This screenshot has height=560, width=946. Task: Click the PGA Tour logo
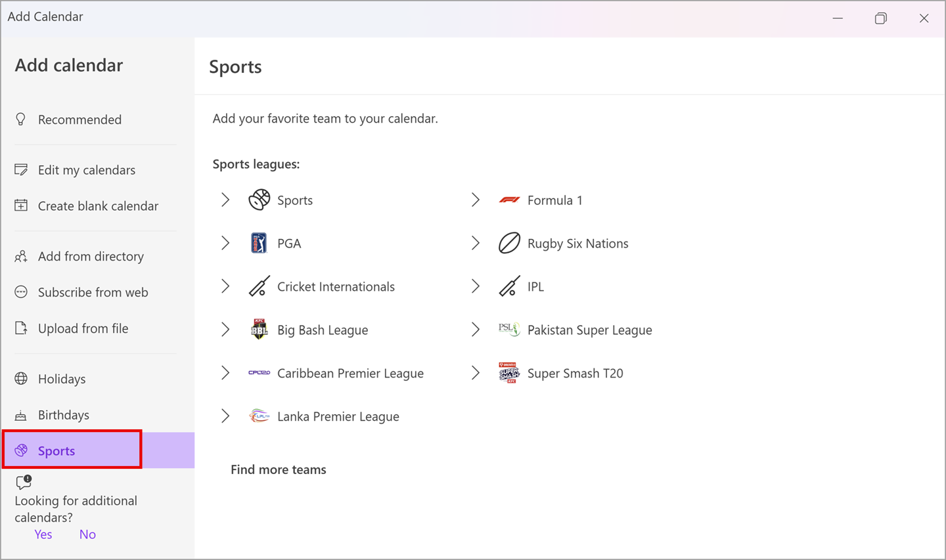[x=259, y=243]
